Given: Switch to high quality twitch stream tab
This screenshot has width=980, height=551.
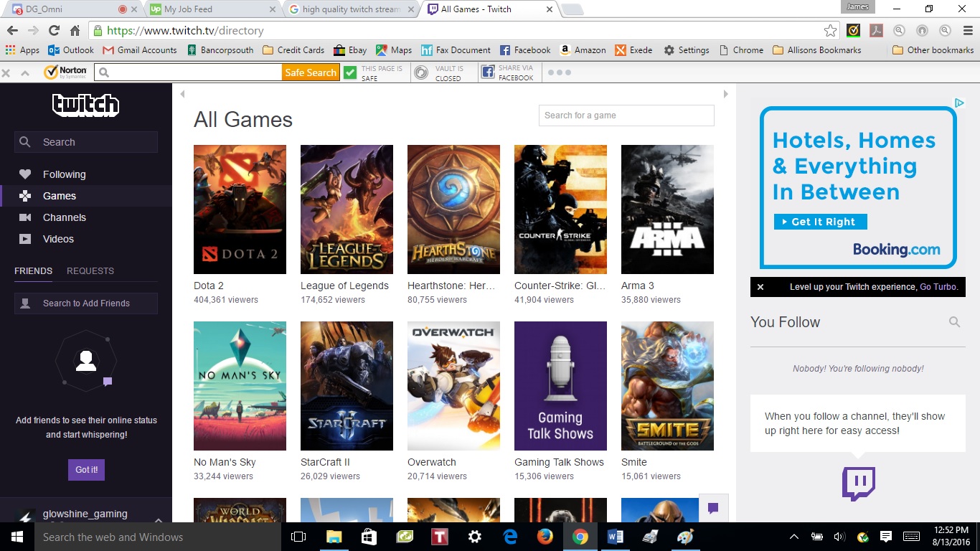Looking at the screenshot, I should 352,9.
